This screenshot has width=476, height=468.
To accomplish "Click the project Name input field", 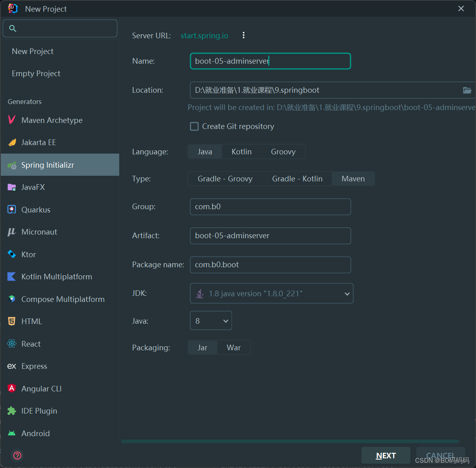I will [271, 61].
